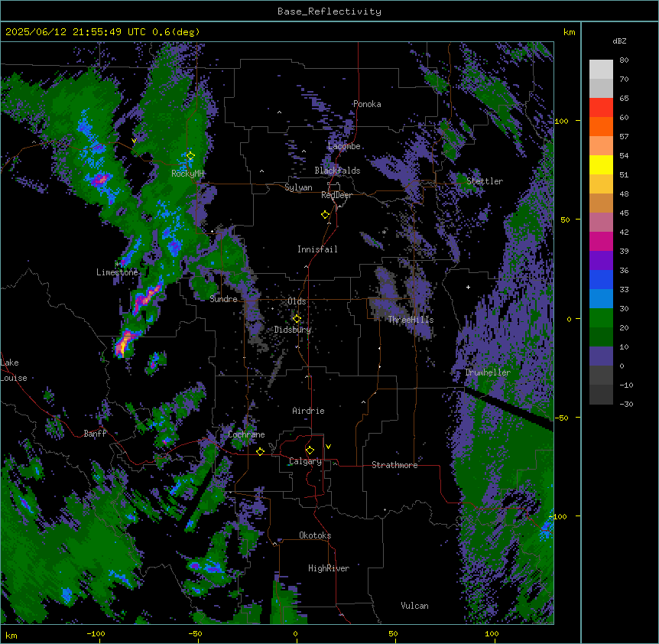Click the Banff label
Image resolution: width=659 pixels, height=644 pixels.
(95, 434)
